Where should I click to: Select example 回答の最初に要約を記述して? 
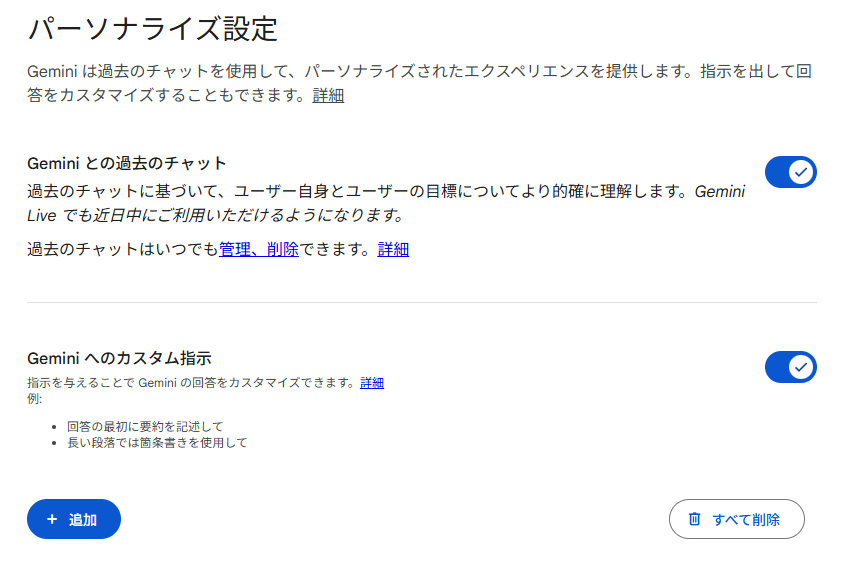pos(145,426)
